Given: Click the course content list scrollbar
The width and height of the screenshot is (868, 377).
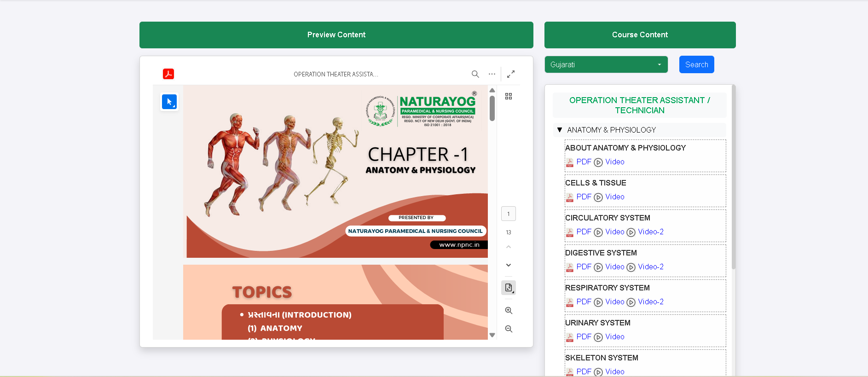Looking at the screenshot, I should click(x=734, y=177).
